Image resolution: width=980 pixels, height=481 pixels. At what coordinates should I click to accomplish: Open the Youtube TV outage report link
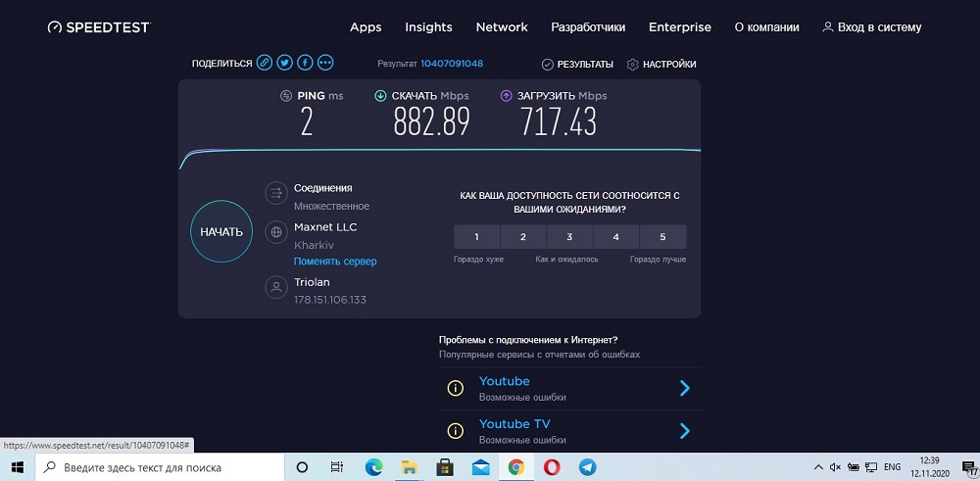coord(514,423)
